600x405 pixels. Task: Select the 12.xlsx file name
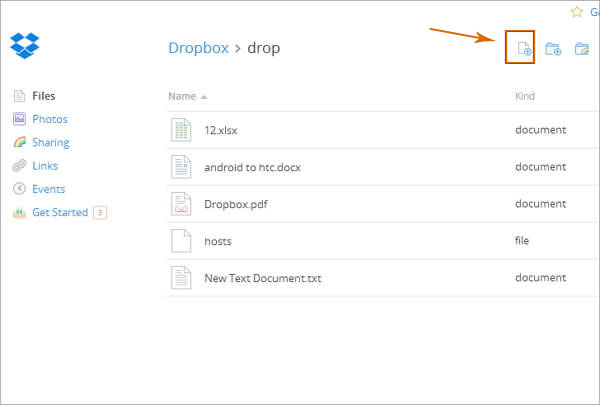pos(221,131)
